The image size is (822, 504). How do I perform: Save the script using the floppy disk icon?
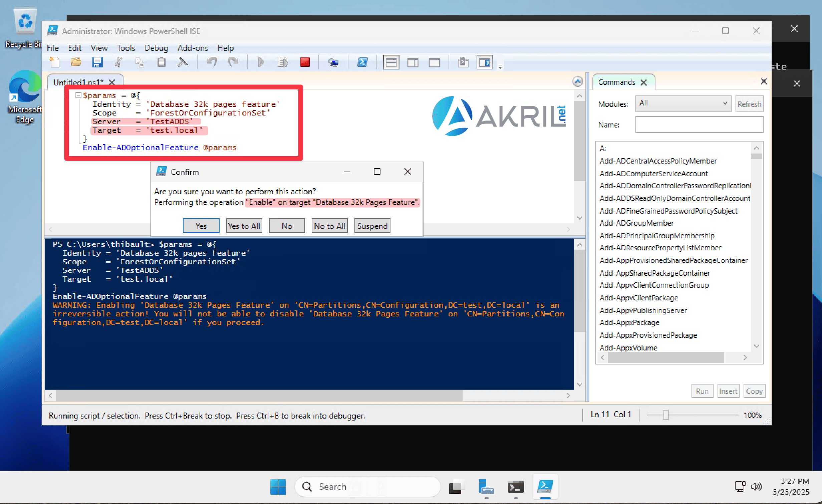click(x=97, y=62)
